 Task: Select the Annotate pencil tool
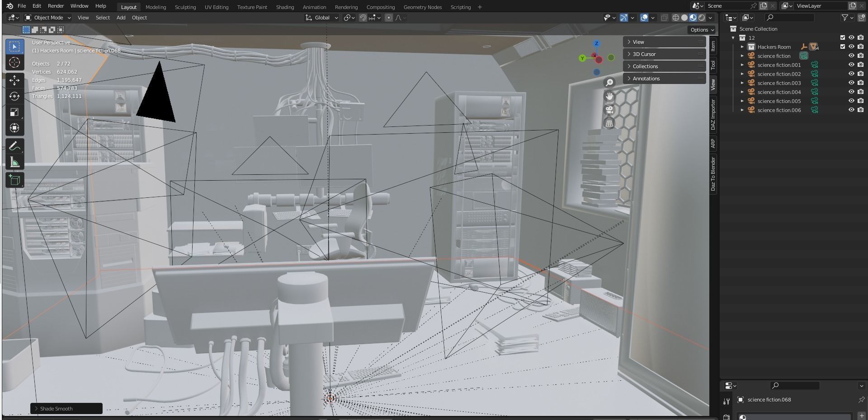pos(14,146)
